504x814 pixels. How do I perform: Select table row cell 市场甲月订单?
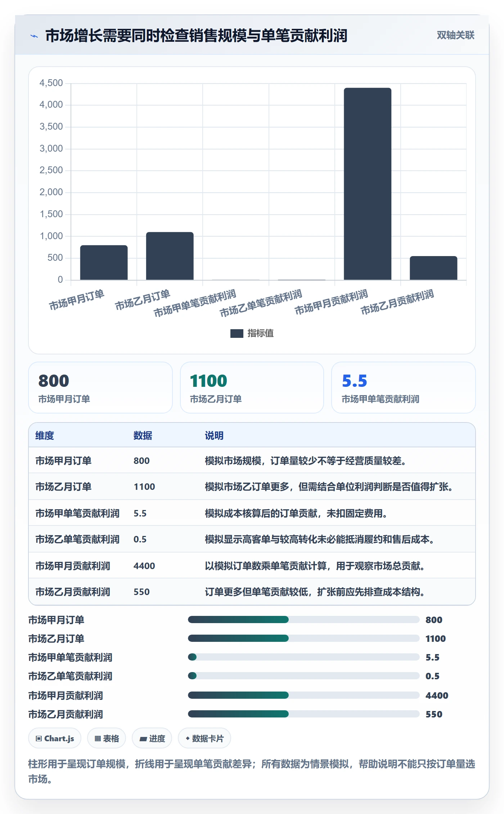pos(63,461)
